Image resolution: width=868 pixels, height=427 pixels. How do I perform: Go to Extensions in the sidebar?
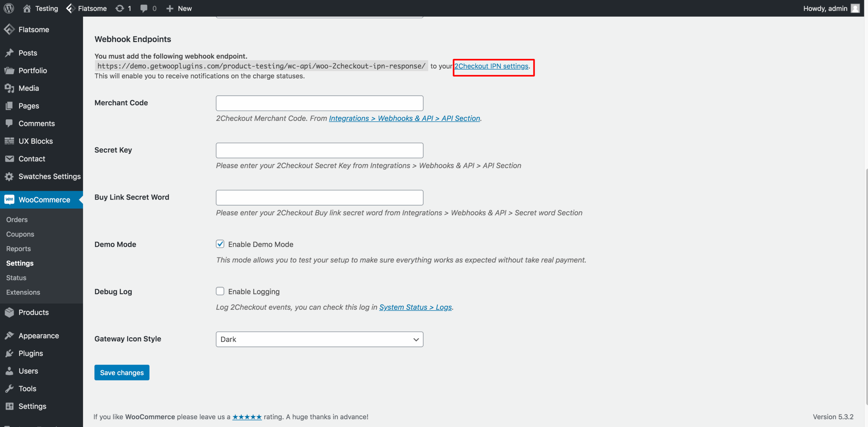[23, 292]
